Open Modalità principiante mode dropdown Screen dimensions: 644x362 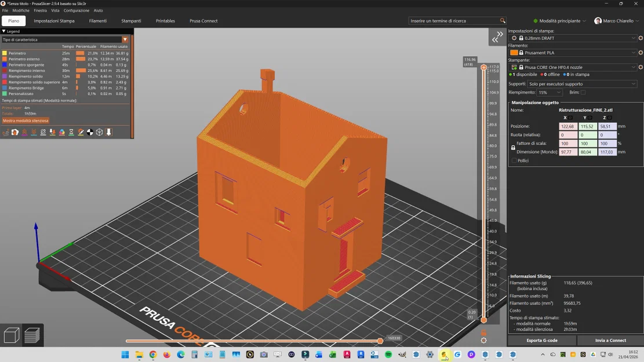559,20
